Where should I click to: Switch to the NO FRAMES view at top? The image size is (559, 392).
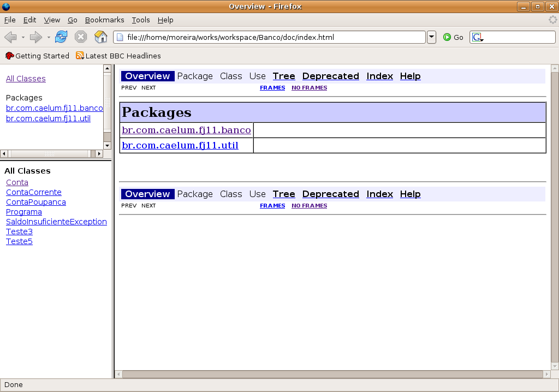click(309, 87)
